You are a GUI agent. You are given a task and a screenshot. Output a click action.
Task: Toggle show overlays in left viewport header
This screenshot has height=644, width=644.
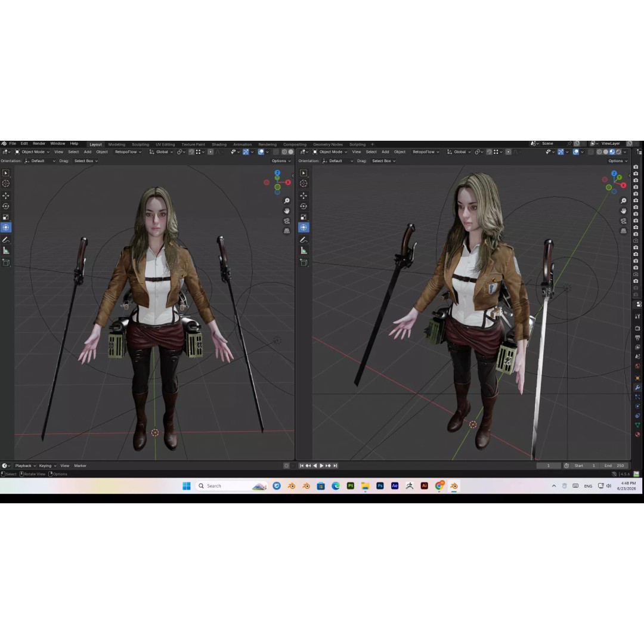261,152
